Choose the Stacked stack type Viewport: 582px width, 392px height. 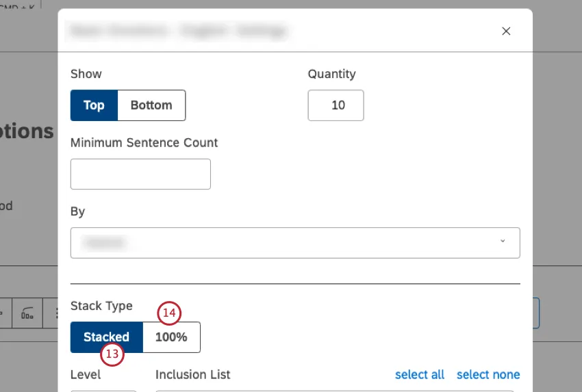(x=106, y=337)
